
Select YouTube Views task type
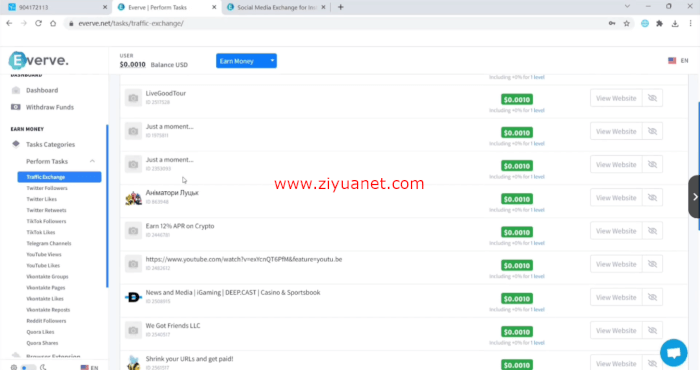pos(44,254)
